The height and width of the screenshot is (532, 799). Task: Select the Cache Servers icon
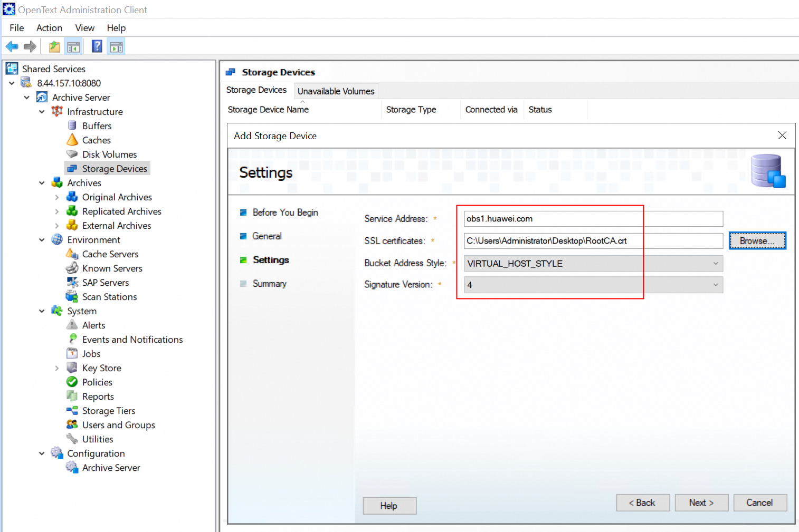point(72,254)
